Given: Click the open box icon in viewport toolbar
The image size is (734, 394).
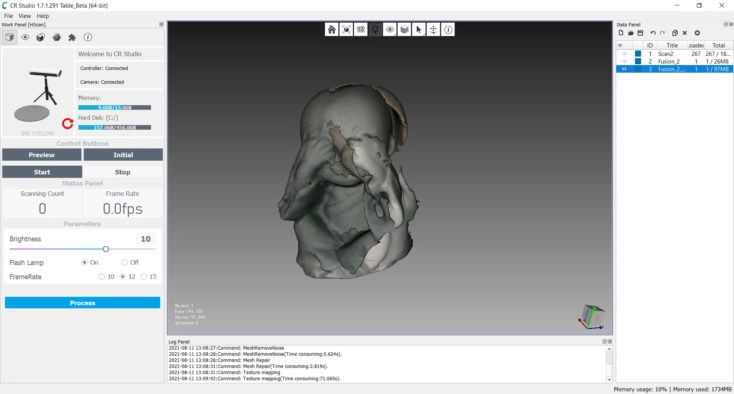Looking at the screenshot, I should 404,29.
